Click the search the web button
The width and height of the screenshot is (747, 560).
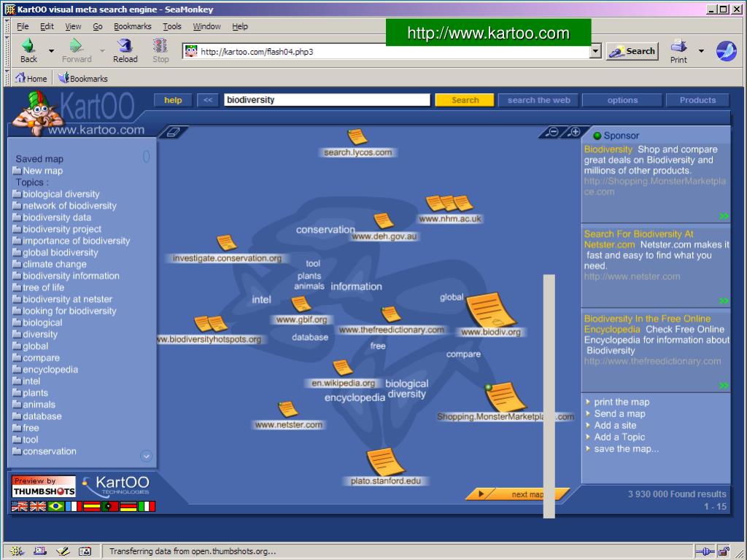pos(538,100)
